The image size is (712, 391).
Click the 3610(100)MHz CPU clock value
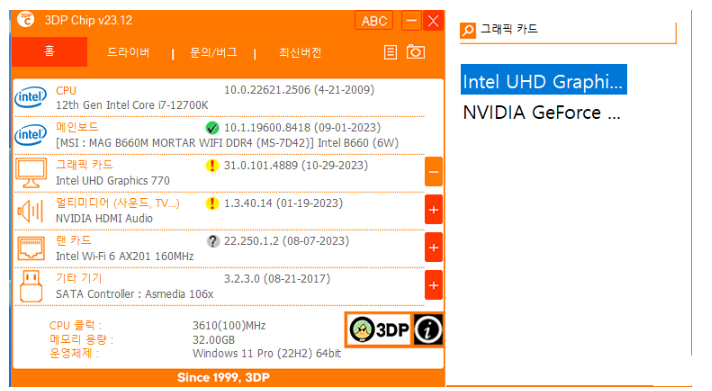tap(229, 326)
